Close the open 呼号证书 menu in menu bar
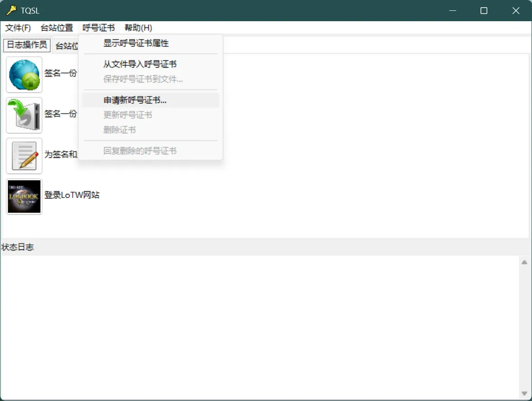532x401 pixels. coord(98,28)
